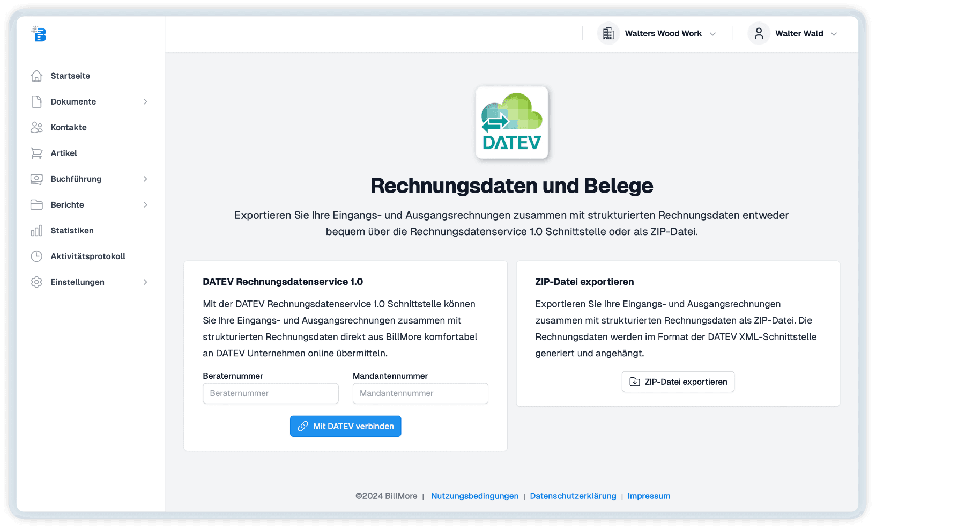Expand the Einstellungen submenu chevron
Image resolution: width=980 pixels, height=528 pixels.
[x=145, y=282]
